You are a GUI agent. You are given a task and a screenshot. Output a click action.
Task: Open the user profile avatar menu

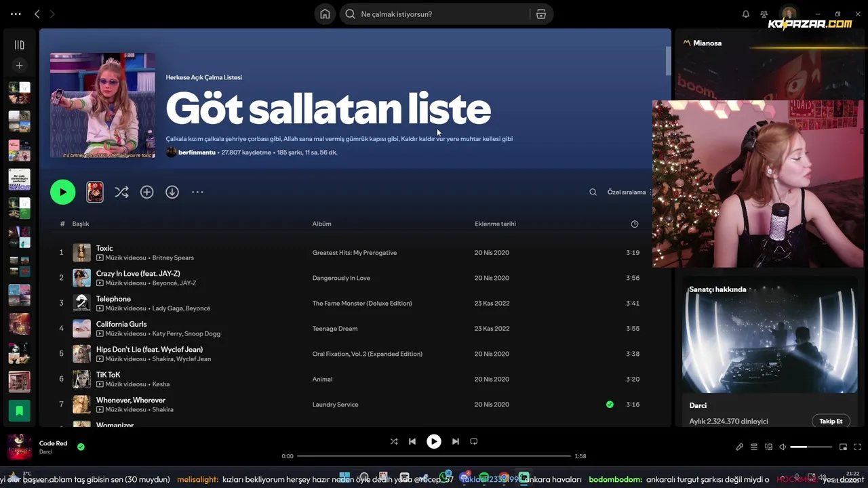pyautogui.click(x=788, y=14)
